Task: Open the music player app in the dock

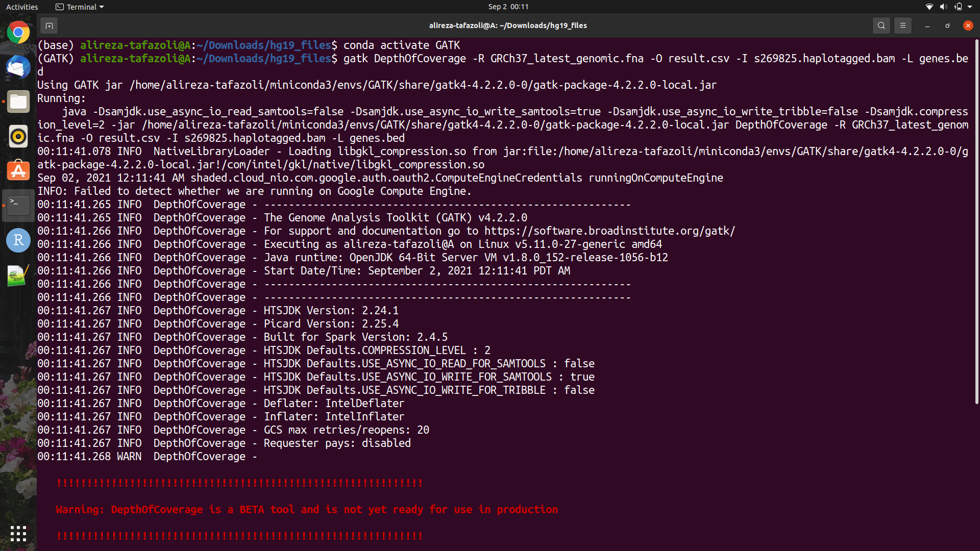Action: click(18, 136)
